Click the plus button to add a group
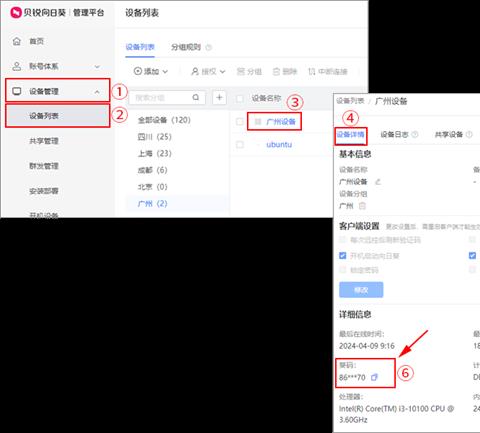This screenshot has height=433, width=480. click(219, 97)
